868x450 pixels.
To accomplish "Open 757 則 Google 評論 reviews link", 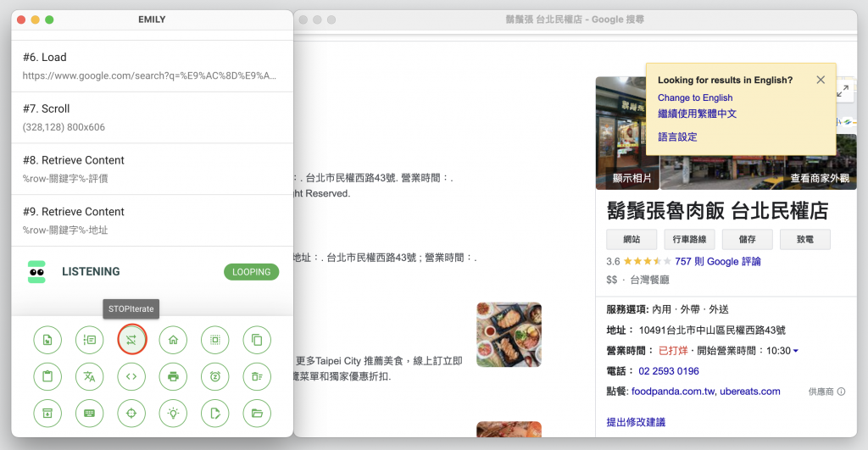I will pyautogui.click(x=717, y=261).
